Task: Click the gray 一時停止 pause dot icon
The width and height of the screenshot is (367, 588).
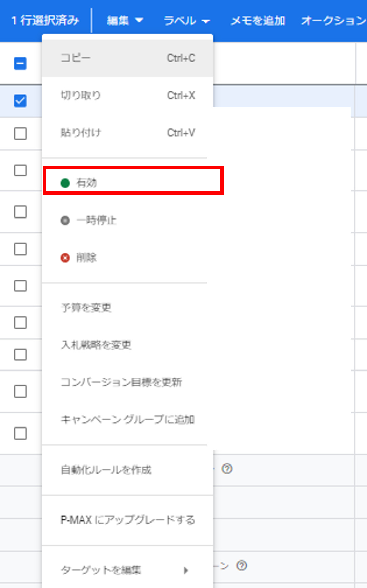Action: click(65, 221)
